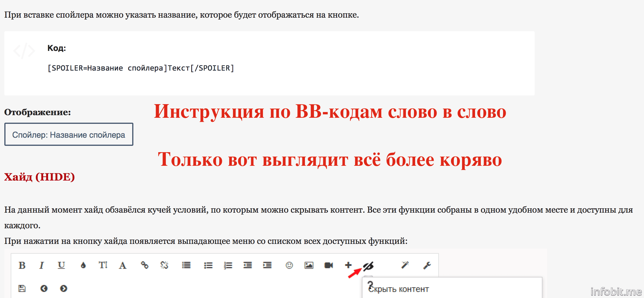
Task: Open font size tool
Action: (103, 265)
